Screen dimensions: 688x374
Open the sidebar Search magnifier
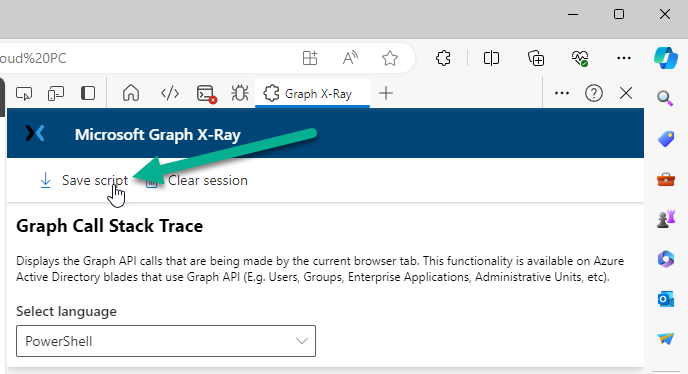click(x=665, y=98)
